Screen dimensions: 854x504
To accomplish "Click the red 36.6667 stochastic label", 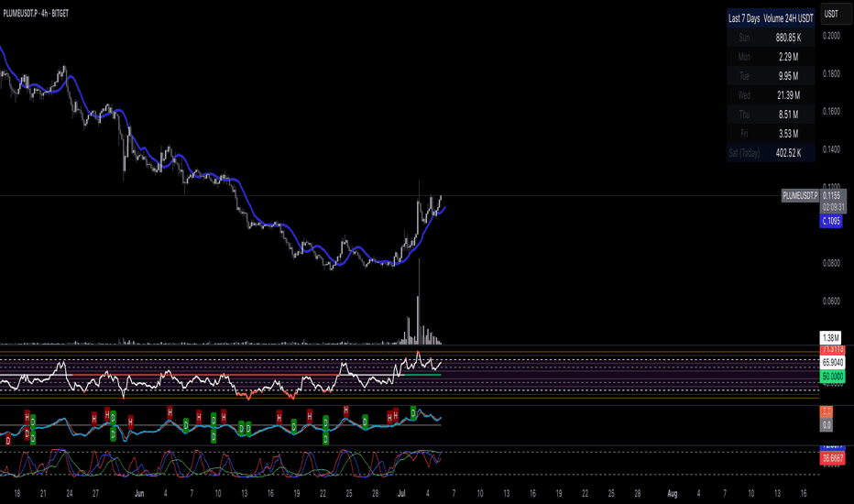I will 832,458.
